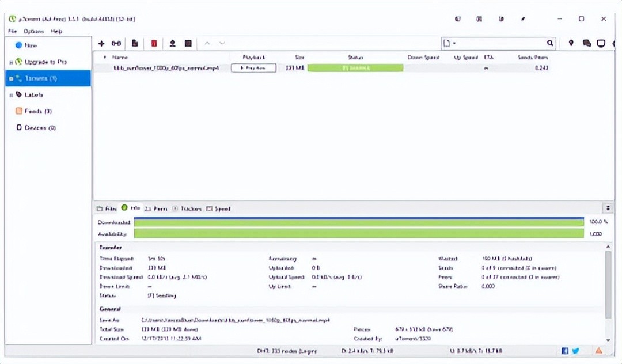Click the Create New Torrent icon
622x364 pixels.
pyautogui.click(x=135, y=43)
